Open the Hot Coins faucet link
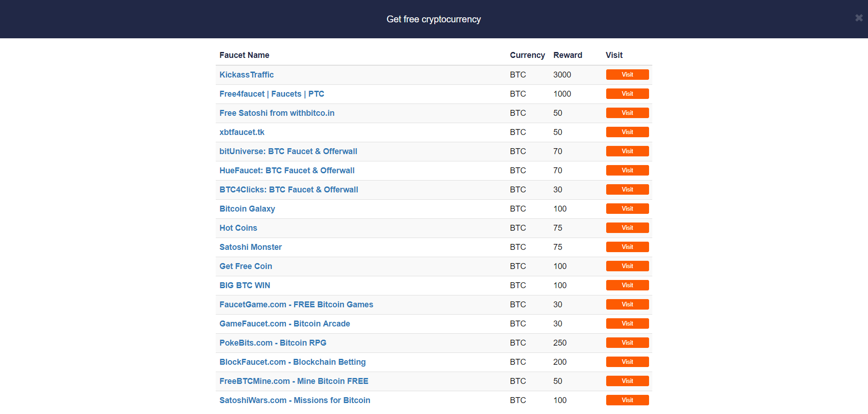The height and width of the screenshot is (414, 868). pos(238,228)
